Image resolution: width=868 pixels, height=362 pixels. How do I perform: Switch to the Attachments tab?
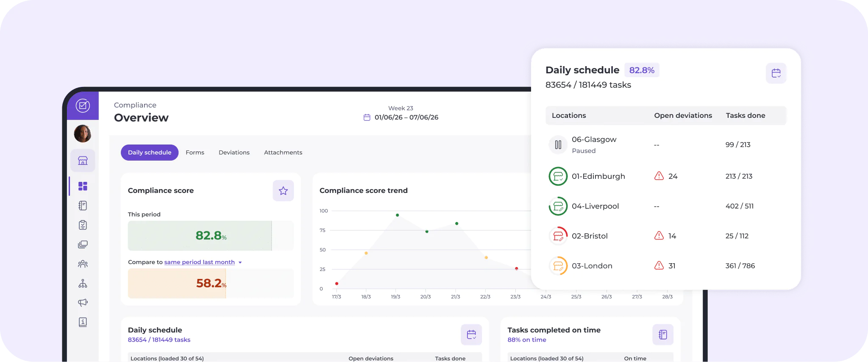tap(283, 153)
